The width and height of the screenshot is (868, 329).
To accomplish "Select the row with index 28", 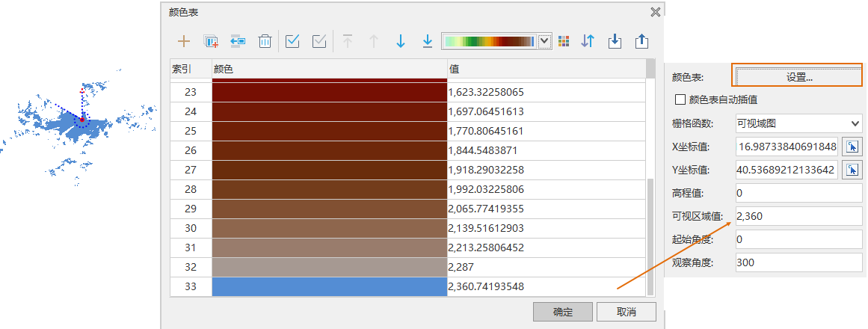I will [x=190, y=189].
